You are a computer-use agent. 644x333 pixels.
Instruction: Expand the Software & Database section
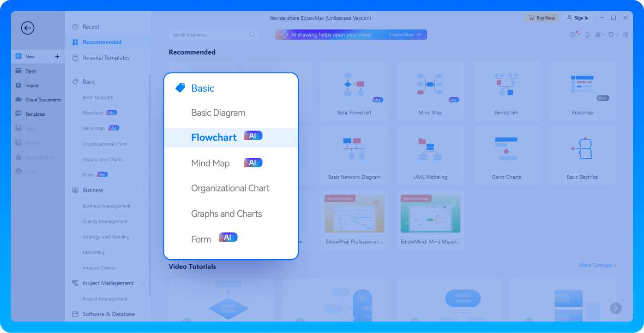click(144, 314)
